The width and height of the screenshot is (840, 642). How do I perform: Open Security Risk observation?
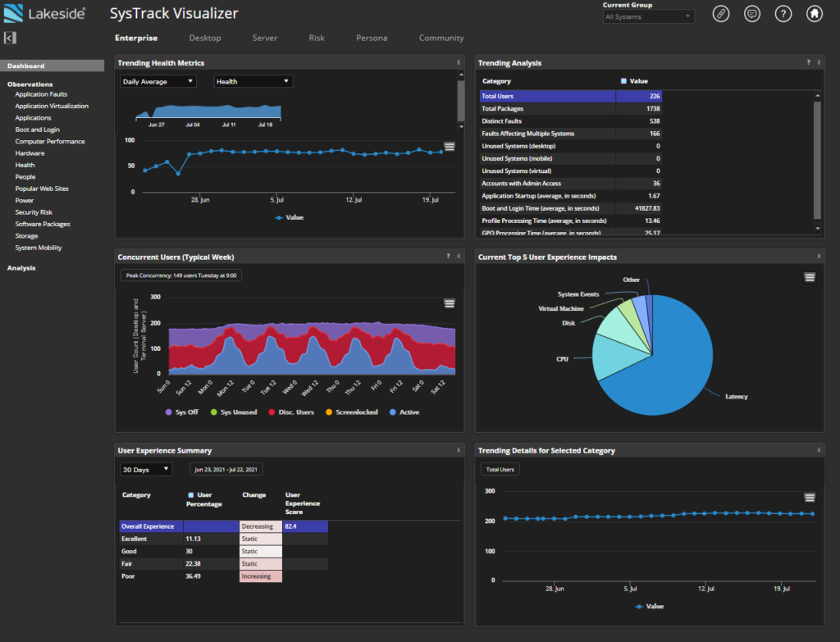[x=34, y=212]
